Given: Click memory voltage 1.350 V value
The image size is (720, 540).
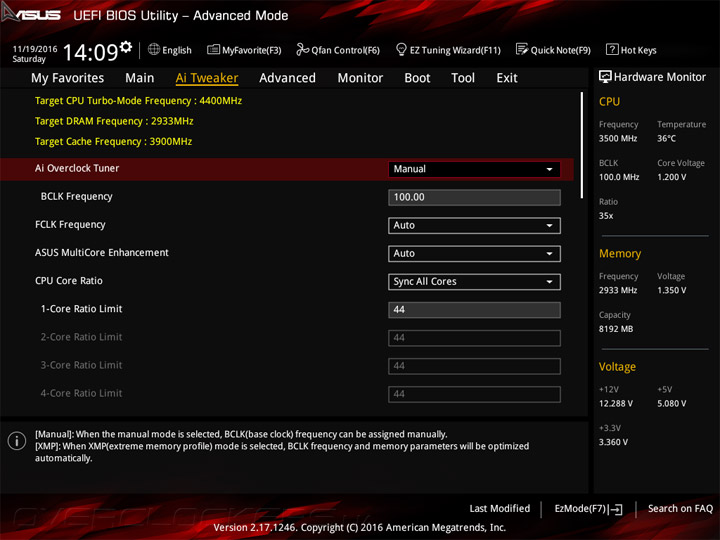Looking at the screenshot, I should point(671,290).
